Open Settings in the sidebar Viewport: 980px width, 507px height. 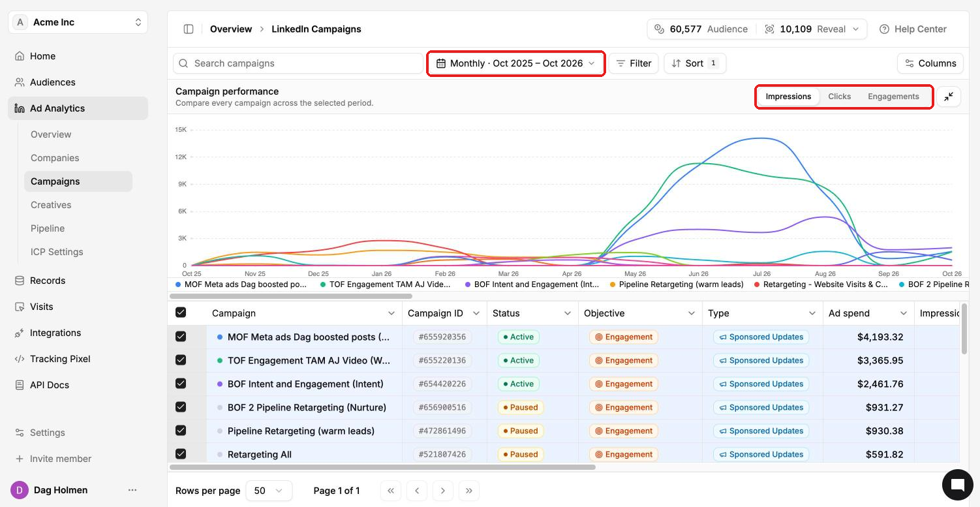78,433
